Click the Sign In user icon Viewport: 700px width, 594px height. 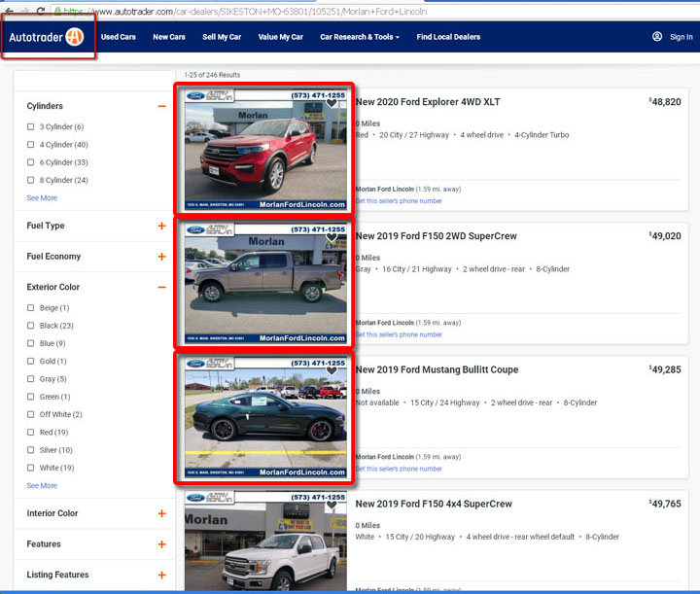[656, 37]
